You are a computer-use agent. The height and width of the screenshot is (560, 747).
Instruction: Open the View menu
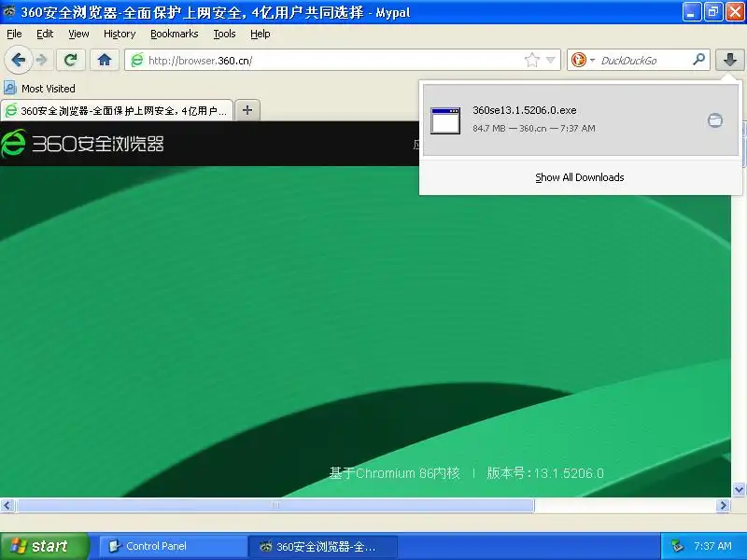click(78, 34)
